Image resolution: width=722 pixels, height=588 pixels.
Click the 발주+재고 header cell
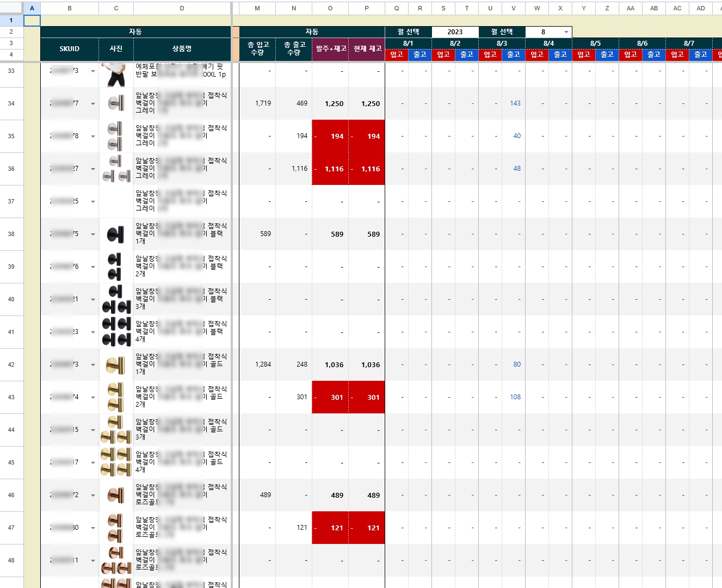tap(330, 49)
